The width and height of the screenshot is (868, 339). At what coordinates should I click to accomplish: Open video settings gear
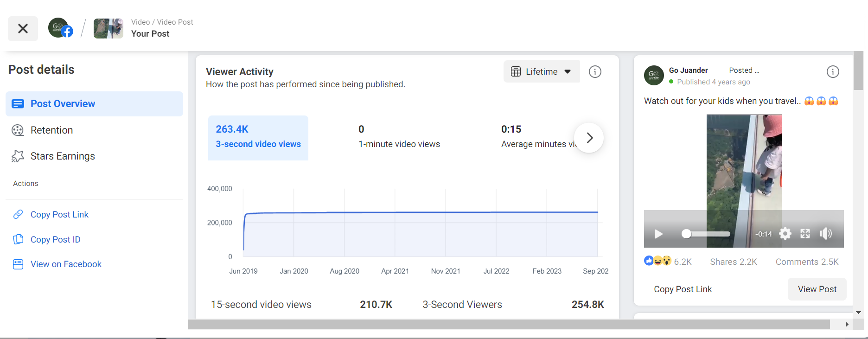pos(785,234)
